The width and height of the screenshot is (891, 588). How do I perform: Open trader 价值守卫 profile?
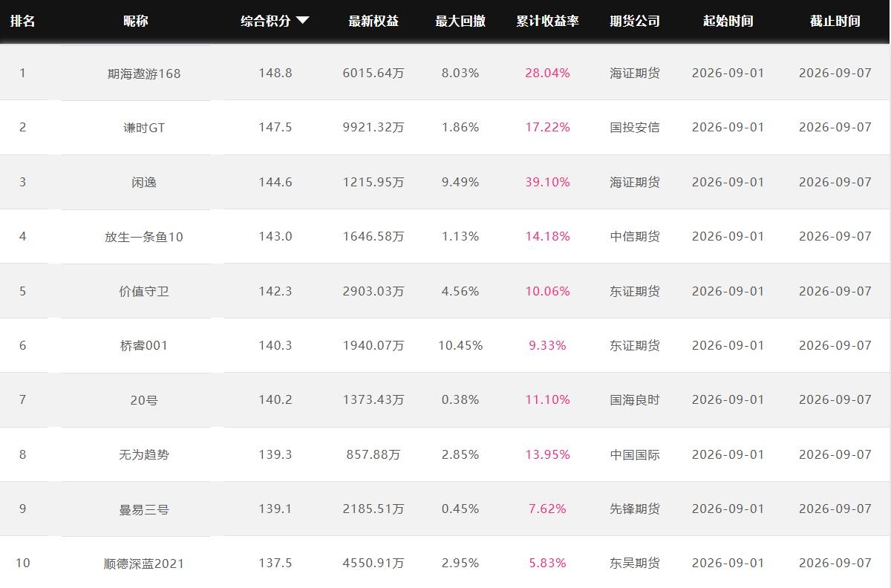[144, 291]
